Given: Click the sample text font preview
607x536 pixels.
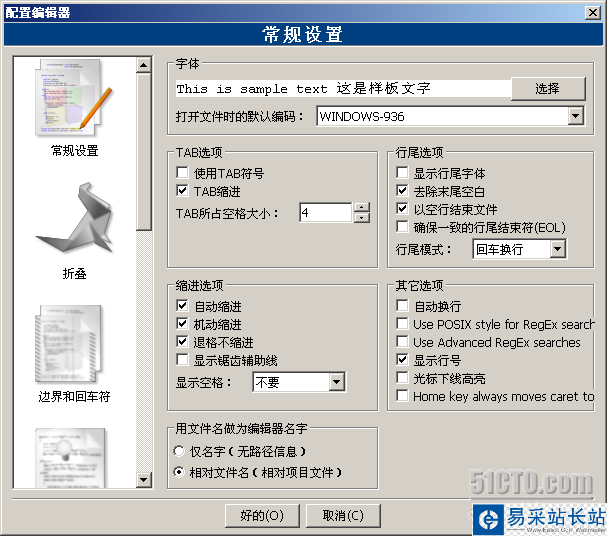Looking at the screenshot, I should [343, 89].
